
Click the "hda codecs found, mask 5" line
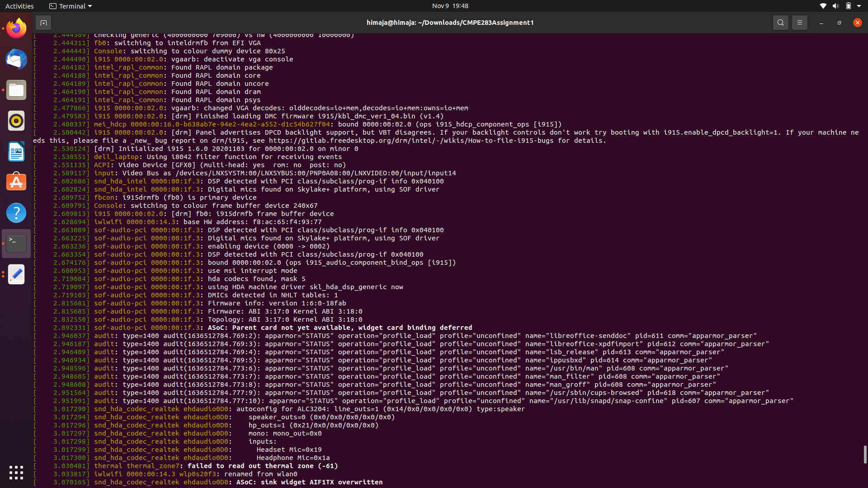[x=170, y=279]
